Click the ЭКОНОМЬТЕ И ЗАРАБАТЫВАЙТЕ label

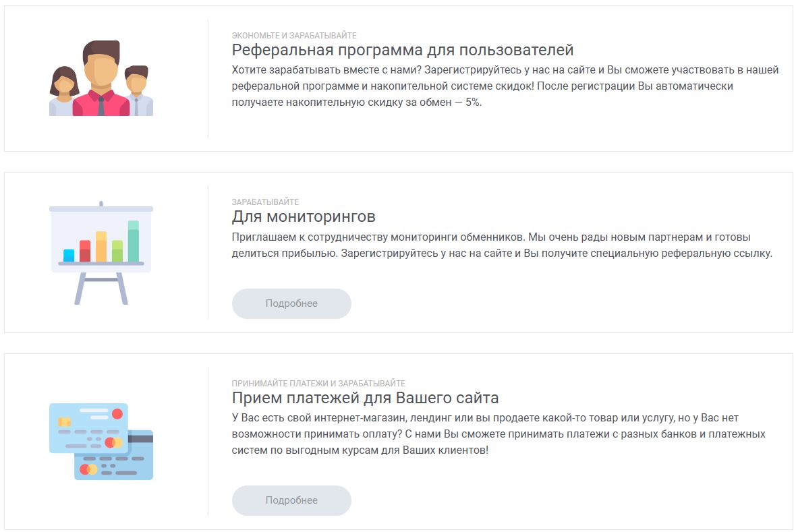tap(293, 35)
